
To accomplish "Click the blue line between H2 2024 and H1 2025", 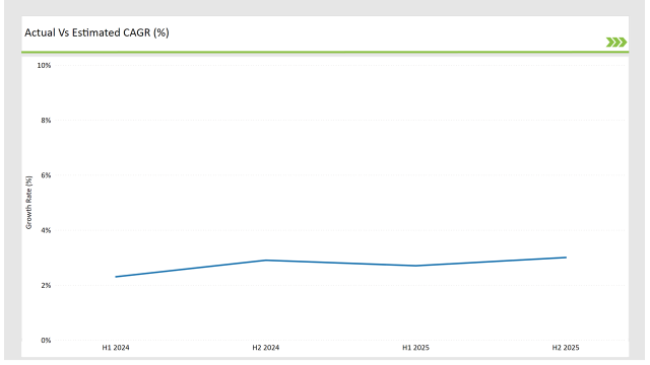I will tap(341, 263).
